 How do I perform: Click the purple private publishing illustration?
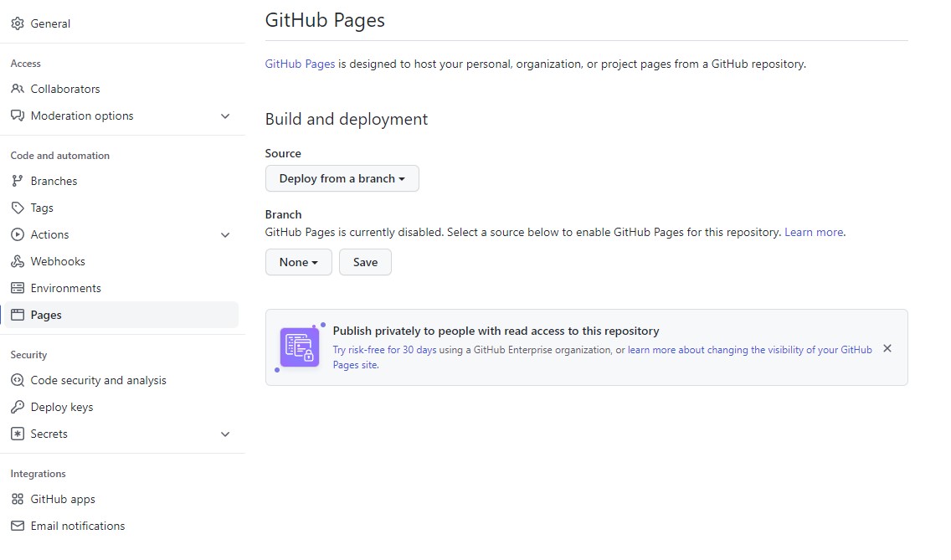tap(300, 347)
